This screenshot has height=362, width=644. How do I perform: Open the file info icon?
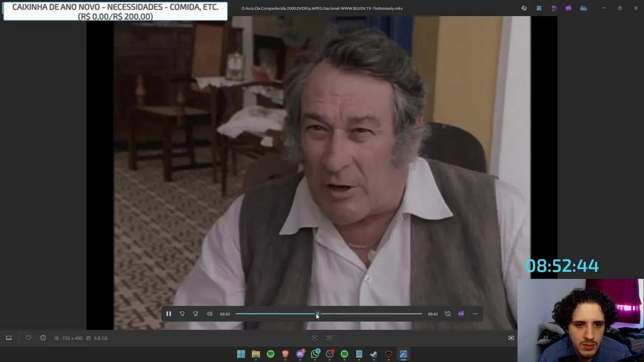click(x=43, y=338)
